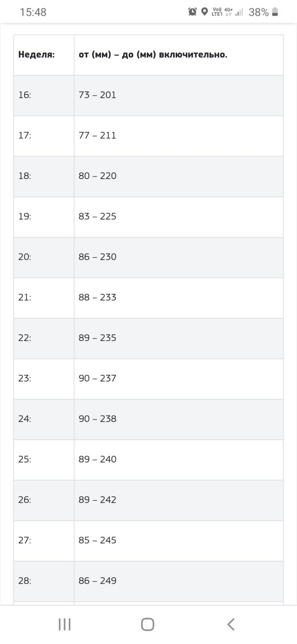The image size is (297, 644).
Task: Tap the location pin status icon
Action: (x=204, y=12)
